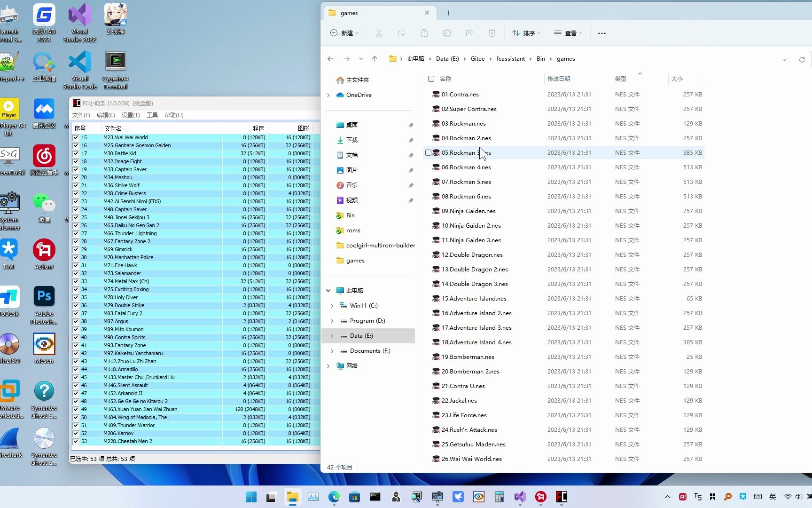
Task: Click the File Explorer taskbar icon
Action: pos(292,497)
